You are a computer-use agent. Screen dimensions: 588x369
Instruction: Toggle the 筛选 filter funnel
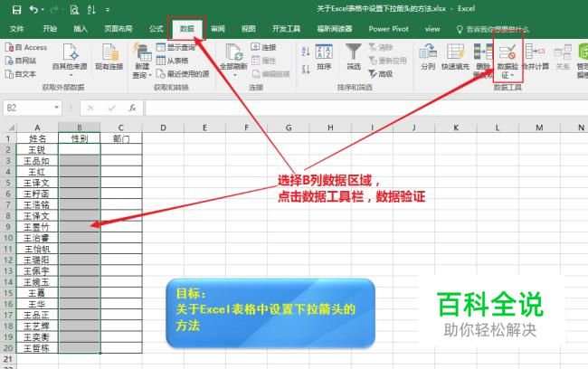pyautogui.click(x=353, y=57)
